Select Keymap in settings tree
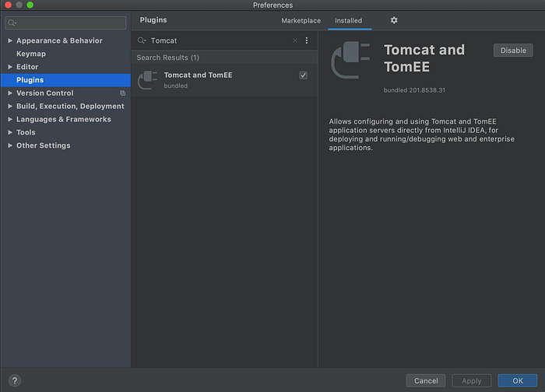The height and width of the screenshot is (392, 545). (31, 54)
